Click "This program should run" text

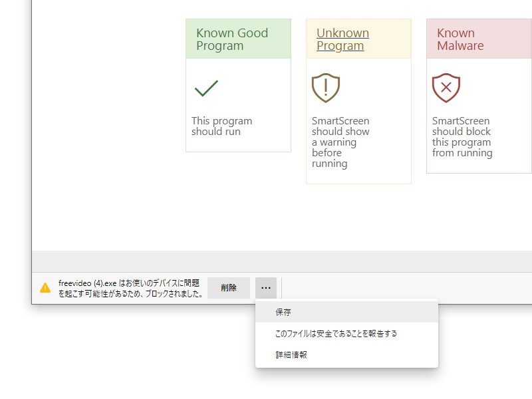point(222,126)
